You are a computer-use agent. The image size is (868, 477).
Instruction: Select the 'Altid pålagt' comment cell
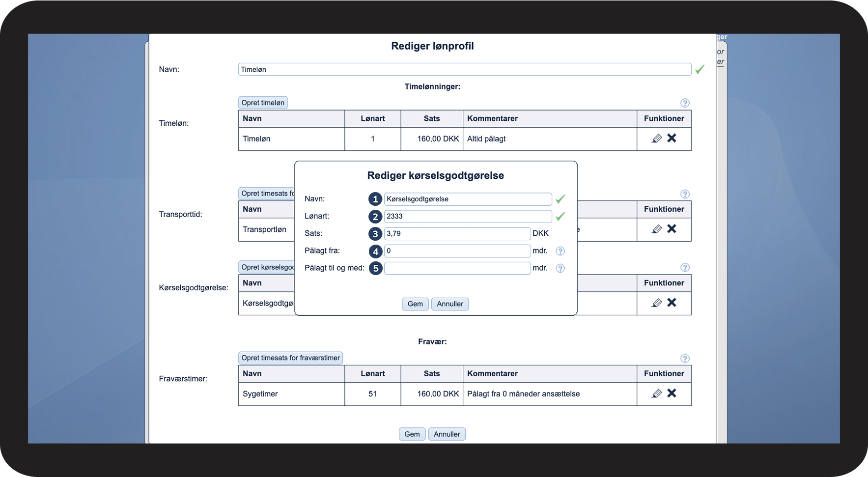[x=550, y=139]
